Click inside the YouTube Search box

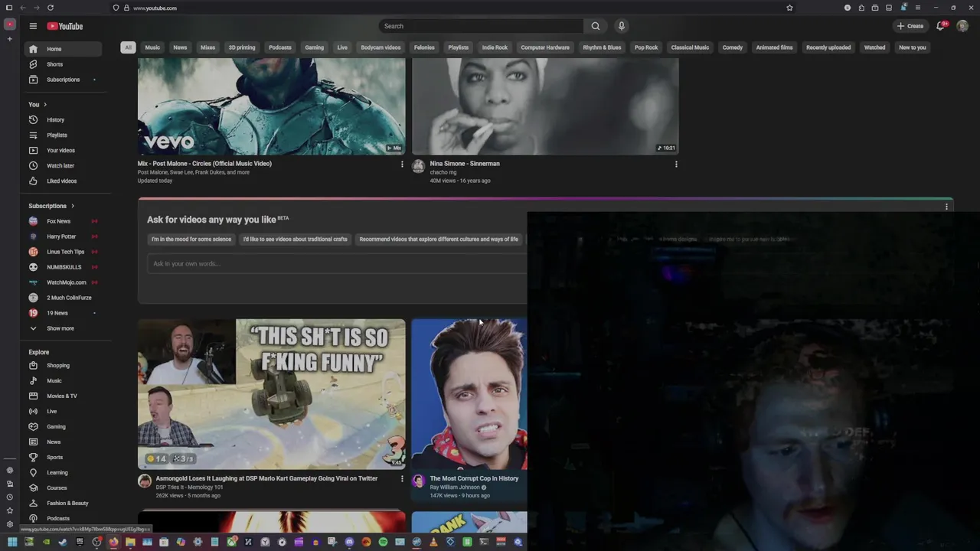(481, 26)
